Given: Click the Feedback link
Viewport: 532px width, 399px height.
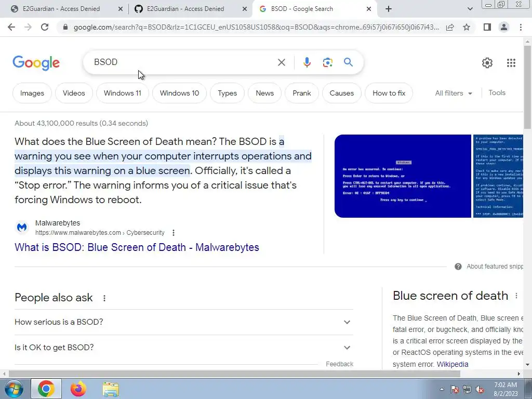Looking at the screenshot, I should pos(339,364).
